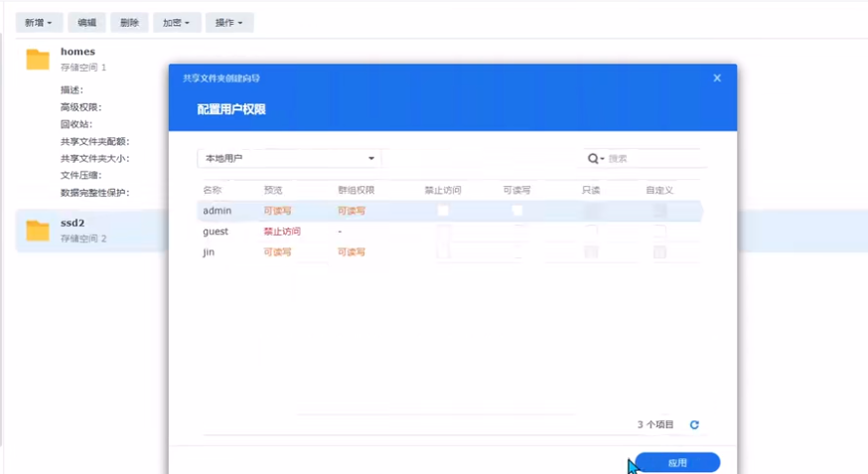Check 禁止访问 for the admin user
This screenshot has width=868, height=474.
[443, 211]
